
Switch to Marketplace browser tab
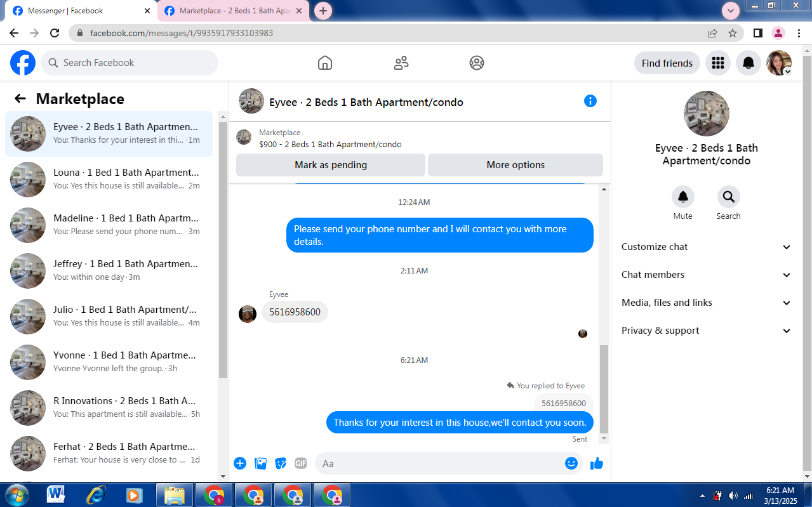pyautogui.click(x=234, y=11)
